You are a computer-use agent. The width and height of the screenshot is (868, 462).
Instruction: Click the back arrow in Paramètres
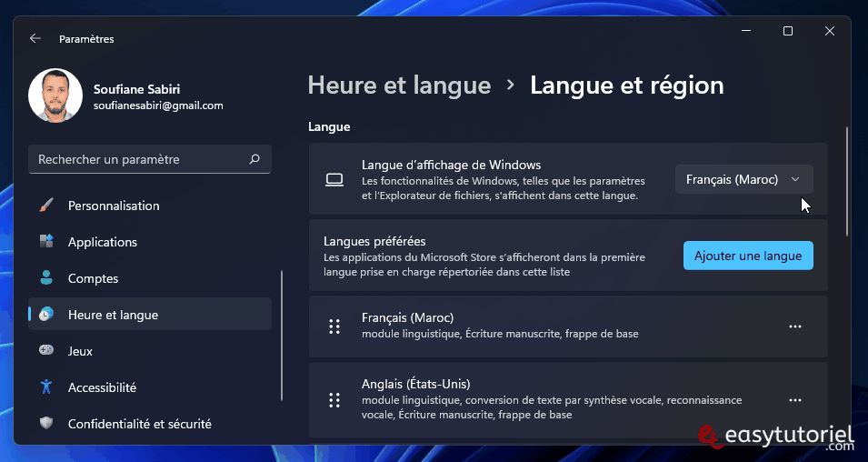coord(35,39)
